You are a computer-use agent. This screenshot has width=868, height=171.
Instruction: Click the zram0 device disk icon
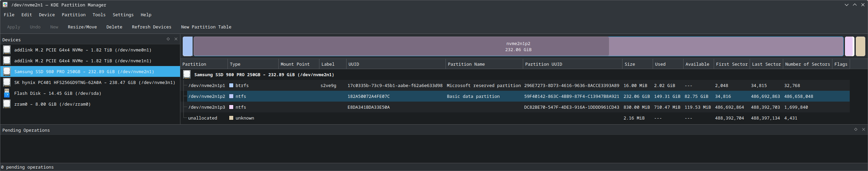point(7,104)
